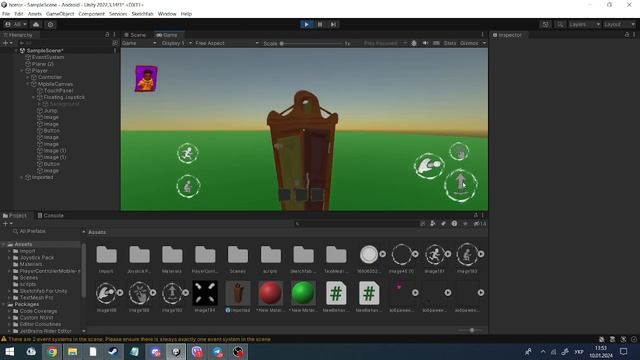The height and width of the screenshot is (360, 640).
Task: Toggle Mute Audio in Game view
Action: 425,43
